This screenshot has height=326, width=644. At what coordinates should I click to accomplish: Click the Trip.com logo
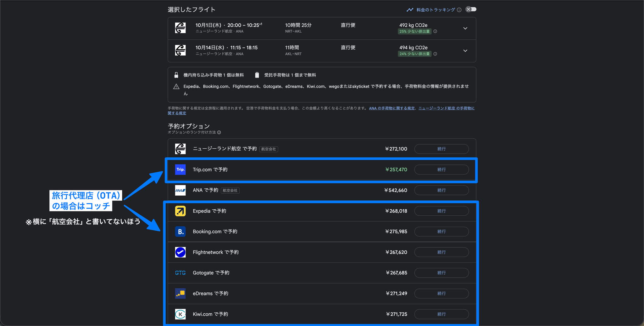(180, 169)
